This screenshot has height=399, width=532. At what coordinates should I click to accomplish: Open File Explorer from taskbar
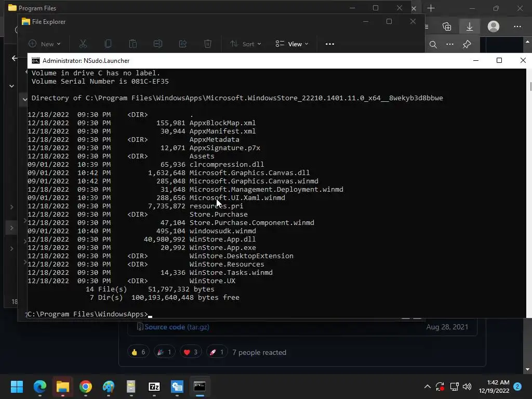[x=63, y=387]
